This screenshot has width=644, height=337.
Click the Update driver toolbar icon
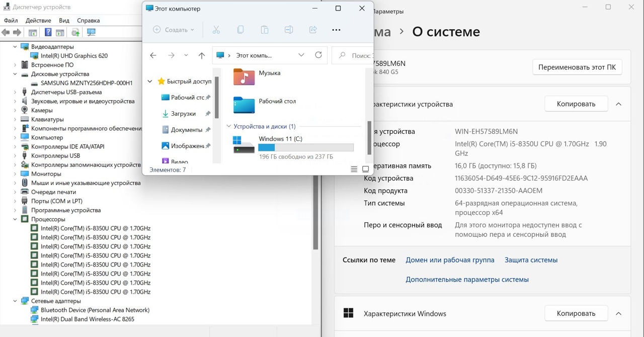pos(75,33)
